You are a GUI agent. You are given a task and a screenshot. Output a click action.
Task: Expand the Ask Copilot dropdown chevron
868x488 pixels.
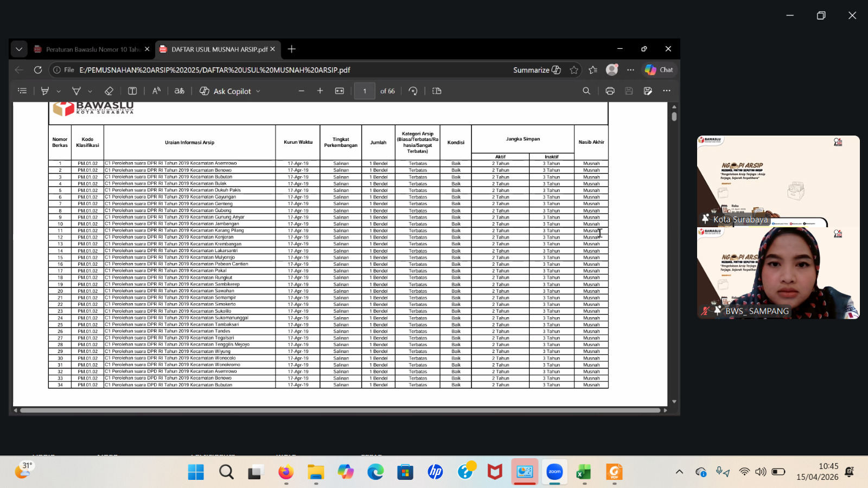[258, 91]
